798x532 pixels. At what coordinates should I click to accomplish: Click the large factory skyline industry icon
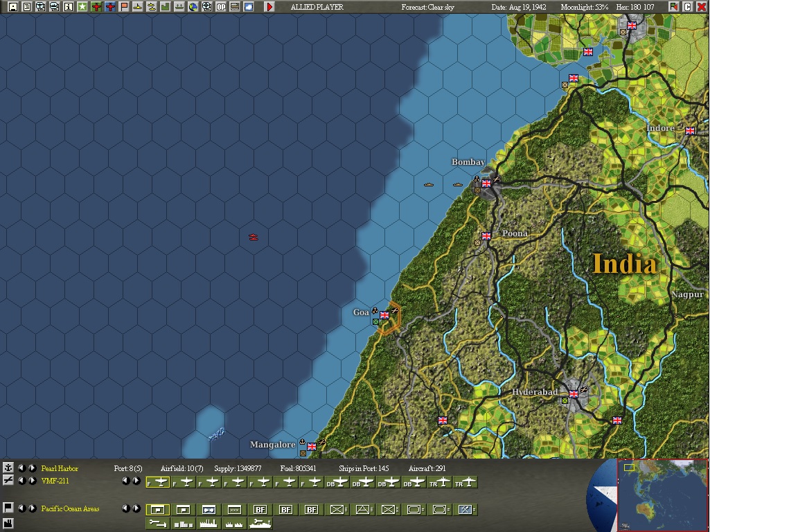(x=209, y=524)
